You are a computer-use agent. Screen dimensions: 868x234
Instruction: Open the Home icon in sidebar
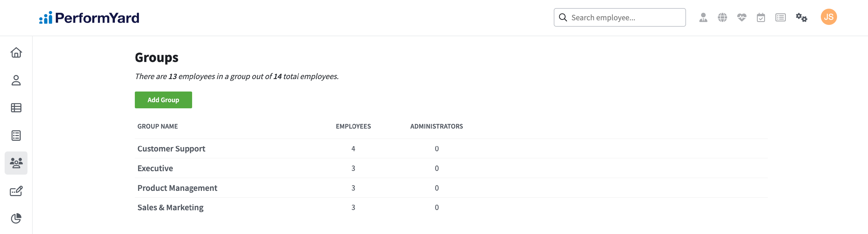[x=16, y=53]
